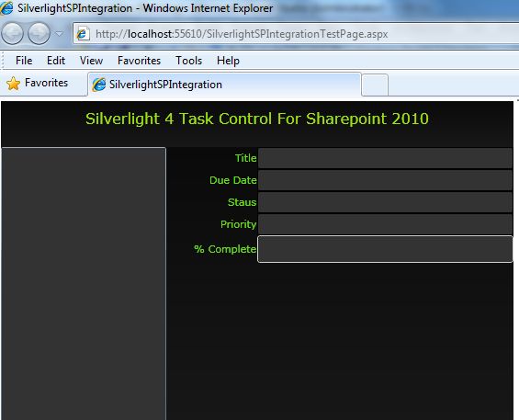The height and width of the screenshot is (420, 519).
Task: Open the Tools menu
Action: [188, 61]
